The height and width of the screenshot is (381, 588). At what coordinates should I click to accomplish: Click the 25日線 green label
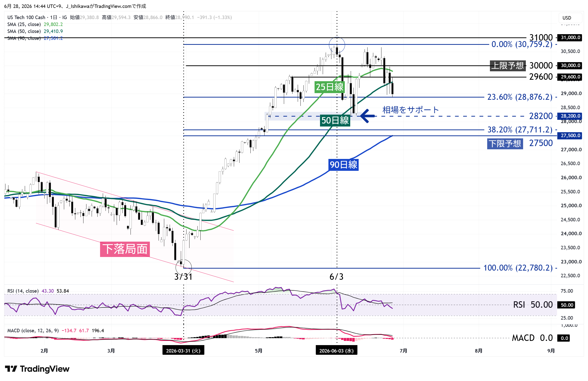(329, 87)
